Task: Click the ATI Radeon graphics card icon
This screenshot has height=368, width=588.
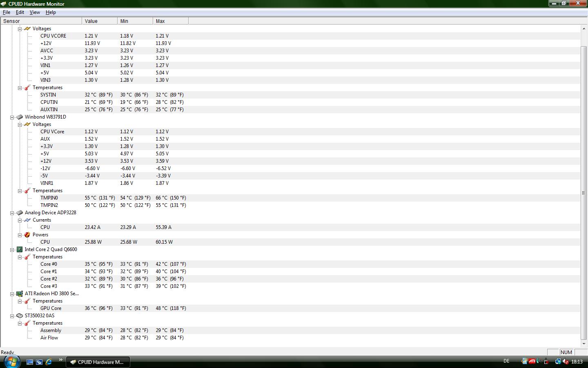Action: 19,294
